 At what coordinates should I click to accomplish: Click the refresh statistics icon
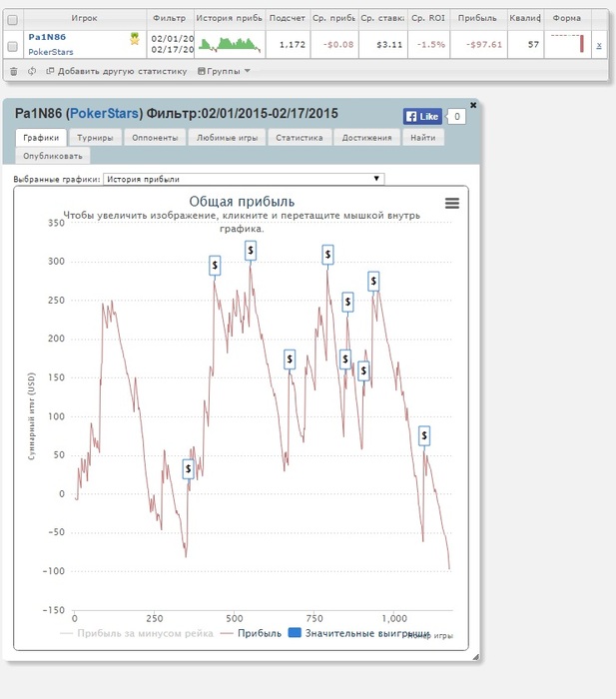tap(32, 71)
